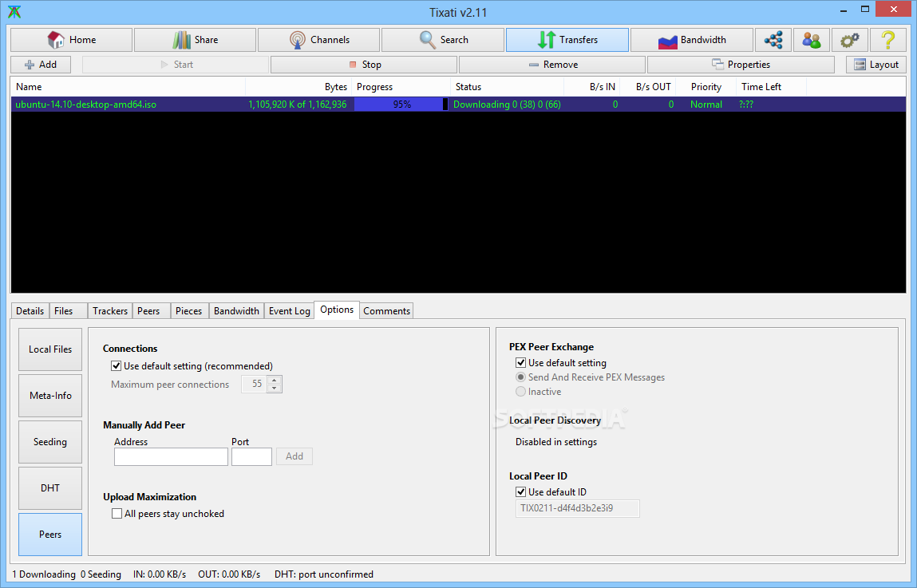Viewport: 917px width, 588px height.
Task: Open the Bandwidth section
Action: (692, 40)
